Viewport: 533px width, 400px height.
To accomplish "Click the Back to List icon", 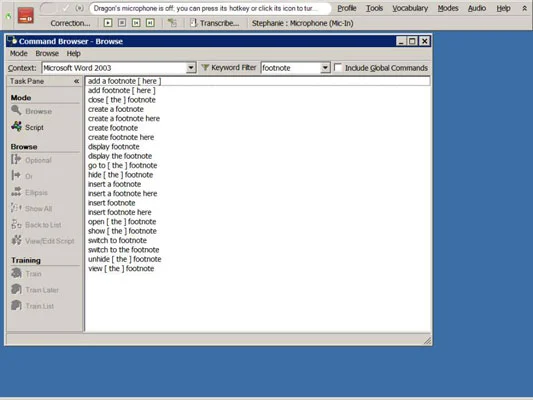I will tap(16, 224).
